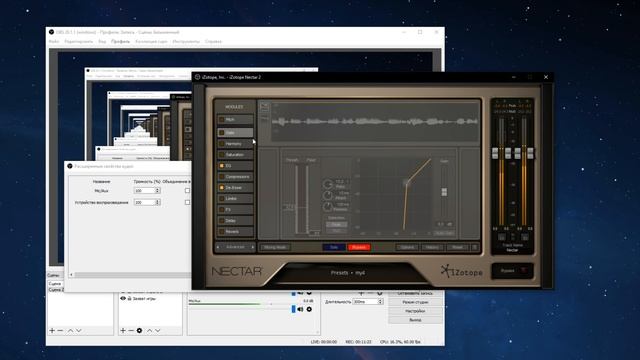Click the Solo button in Nectar
Viewport: 640px width, 360px height.
tap(334, 247)
